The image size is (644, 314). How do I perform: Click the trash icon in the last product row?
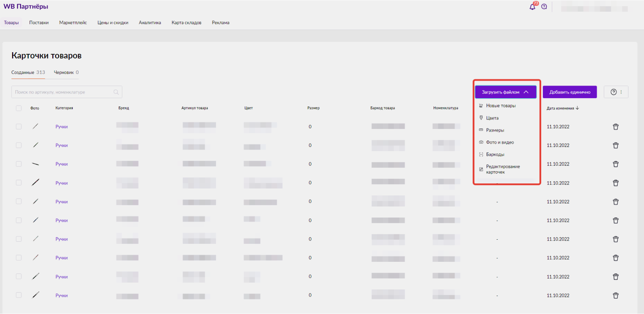pos(616,295)
